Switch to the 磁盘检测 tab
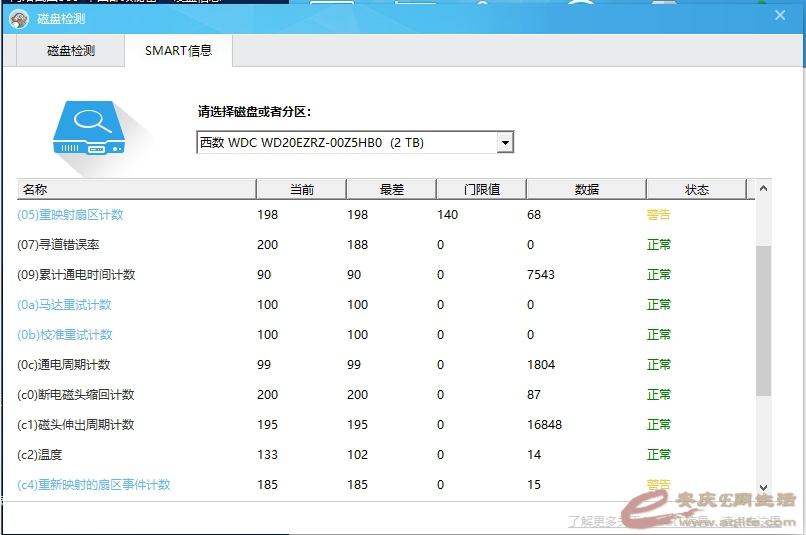This screenshot has width=806, height=535. pos(70,50)
